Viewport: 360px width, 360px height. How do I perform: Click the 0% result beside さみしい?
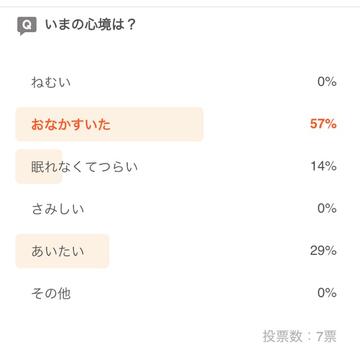327,209
